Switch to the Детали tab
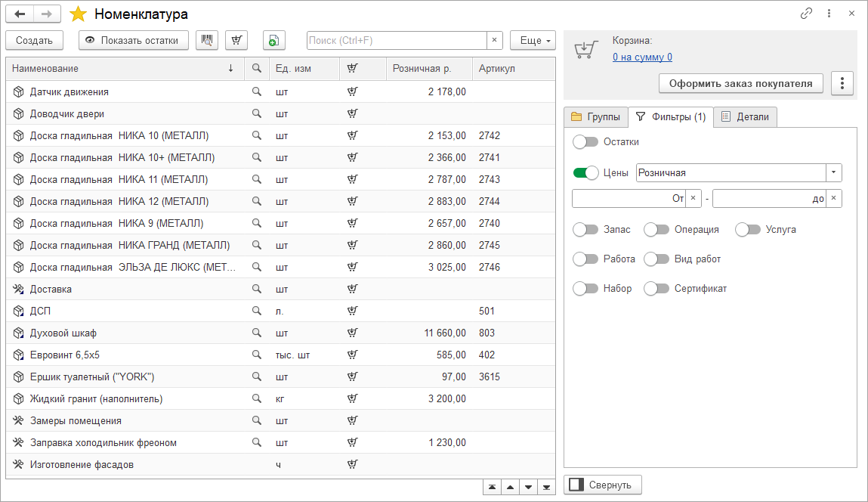 click(x=745, y=117)
